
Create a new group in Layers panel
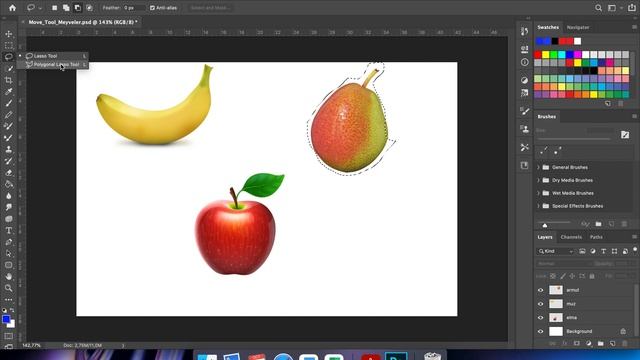click(600, 344)
